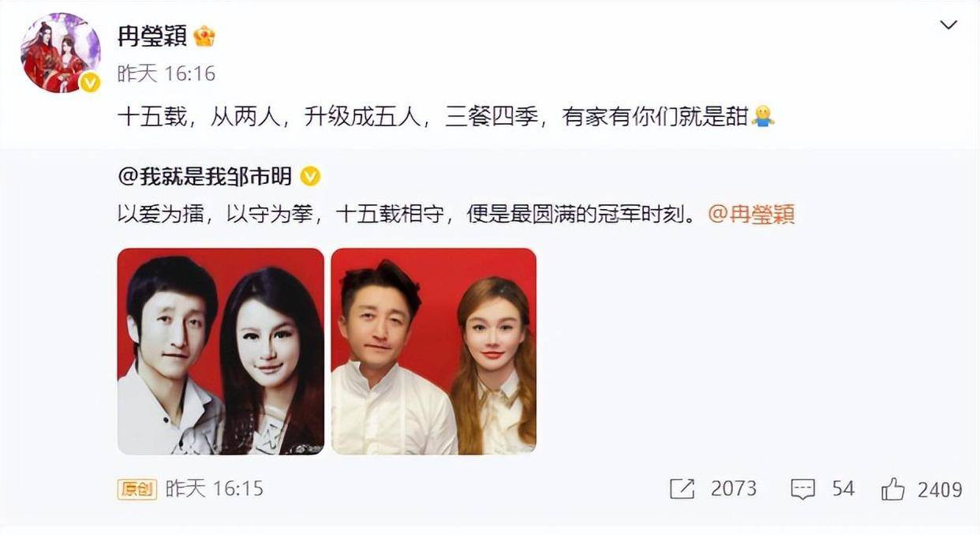Open the post options chevron menu
Screen dimensions: 980x535
click(x=949, y=25)
